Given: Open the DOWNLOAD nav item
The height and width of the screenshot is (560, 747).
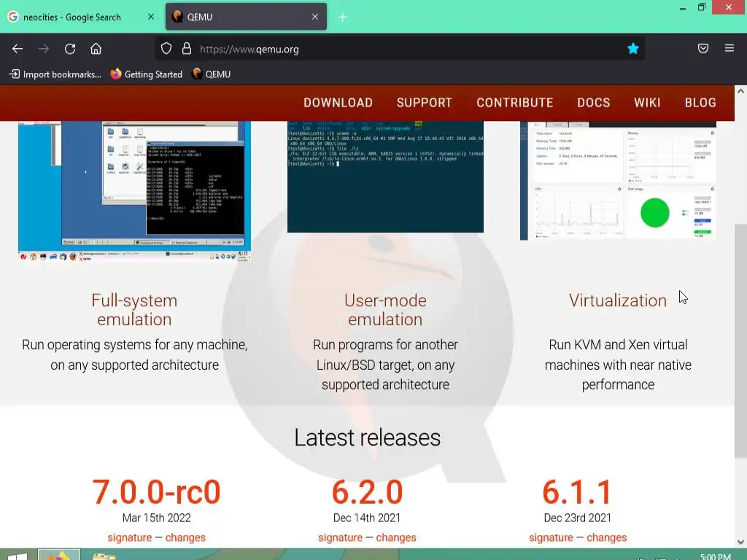Looking at the screenshot, I should [x=338, y=103].
